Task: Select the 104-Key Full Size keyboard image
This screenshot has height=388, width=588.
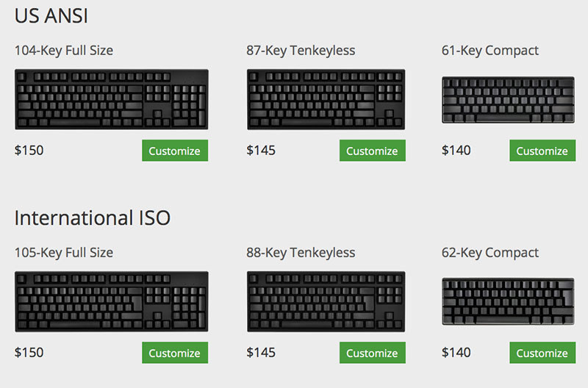Action: [x=111, y=99]
